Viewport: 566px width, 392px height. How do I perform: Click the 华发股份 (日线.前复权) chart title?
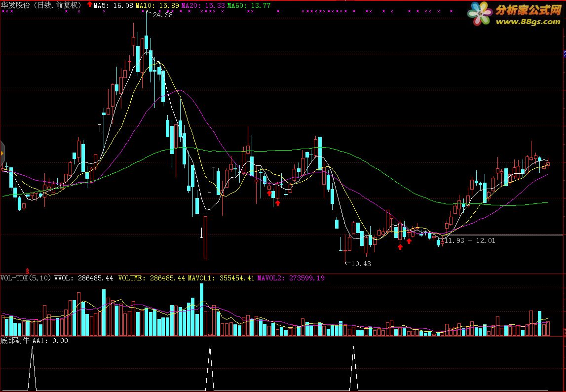click(42, 5)
